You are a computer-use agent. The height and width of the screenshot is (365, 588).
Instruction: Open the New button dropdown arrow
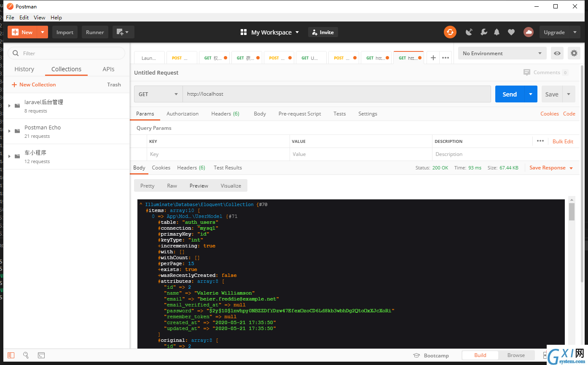pyautogui.click(x=43, y=32)
